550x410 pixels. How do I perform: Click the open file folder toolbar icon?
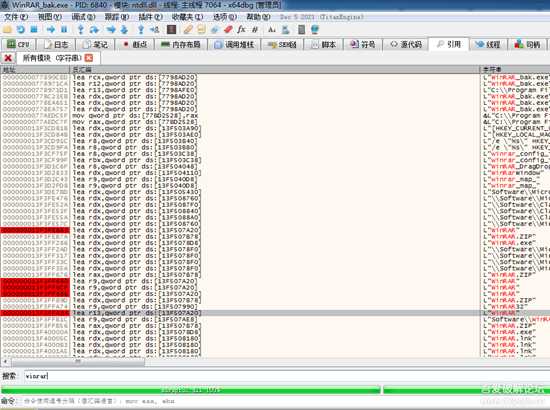[7, 30]
